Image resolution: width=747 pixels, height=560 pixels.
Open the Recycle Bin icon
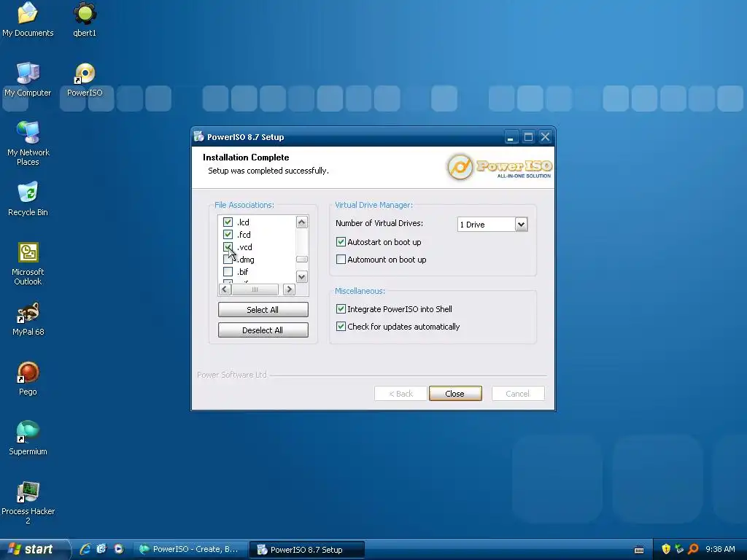(x=28, y=198)
